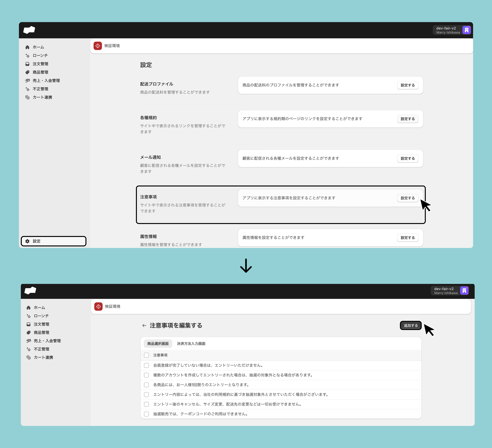
Task: Click the カート連携 link icon in the bottom sidebar
Action: pyautogui.click(x=29, y=357)
